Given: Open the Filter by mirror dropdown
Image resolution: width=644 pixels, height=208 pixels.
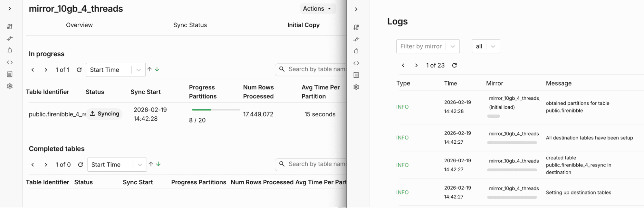Looking at the screenshot, I should click(428, 46).
